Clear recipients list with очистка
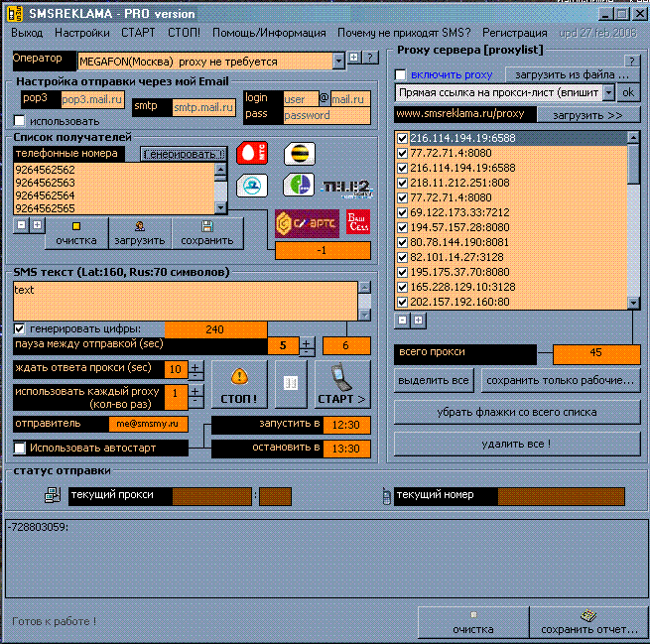 pyautogui.click(x=76, y=234)
